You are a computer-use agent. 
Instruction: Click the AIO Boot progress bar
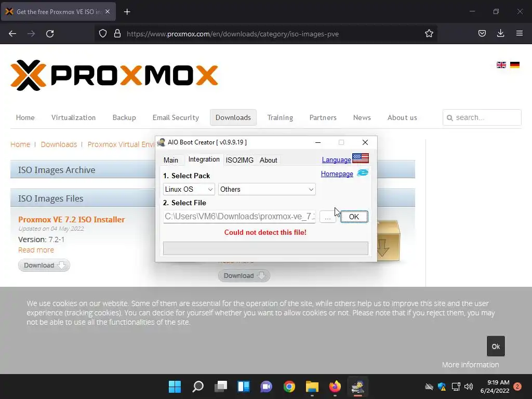pyautogui.click(x=265, y=248)
